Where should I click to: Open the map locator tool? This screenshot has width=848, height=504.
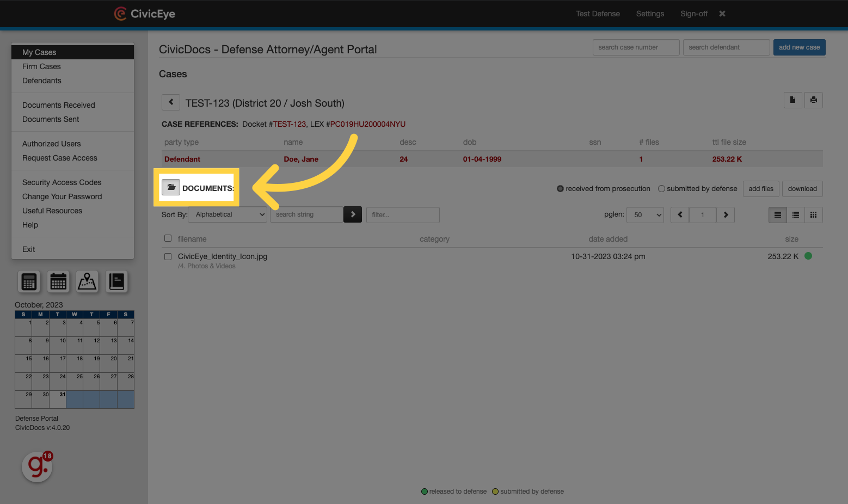point(87,281)
